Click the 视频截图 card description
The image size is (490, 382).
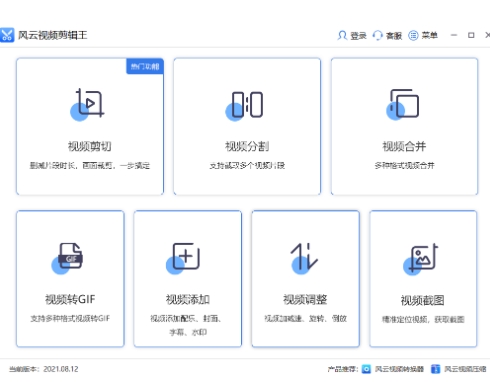tap(423, 319)
